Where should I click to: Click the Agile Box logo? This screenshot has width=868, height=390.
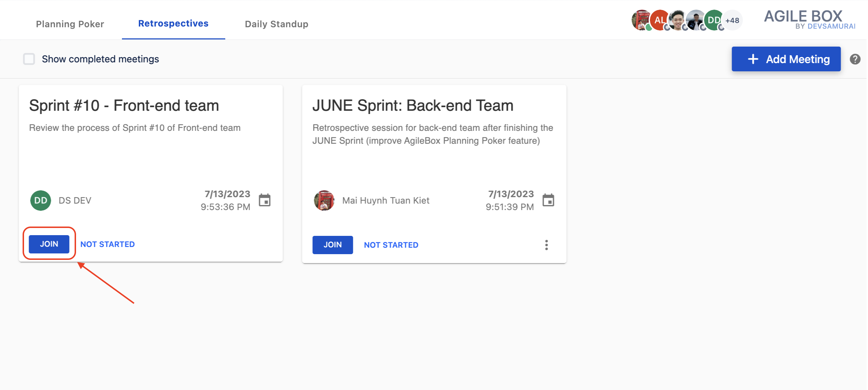click(809, 19)
